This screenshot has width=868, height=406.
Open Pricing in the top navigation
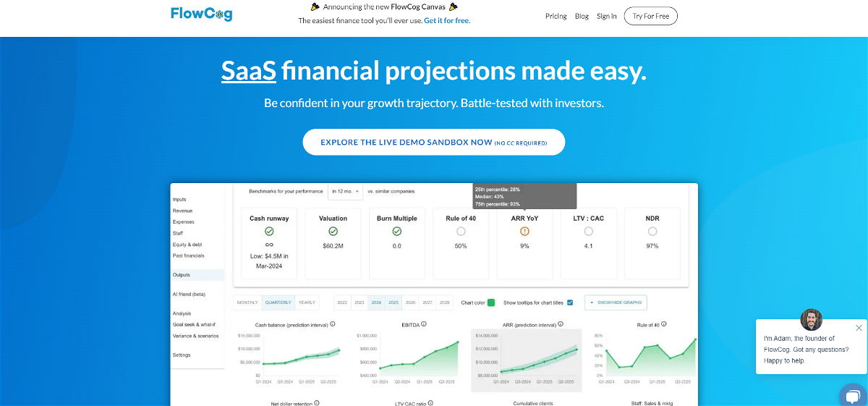[x=556, y=16]
